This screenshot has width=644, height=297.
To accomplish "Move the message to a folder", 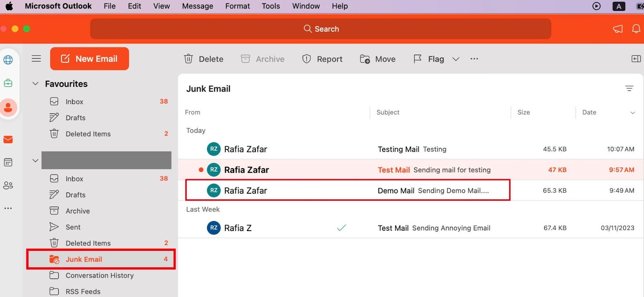I will [x=378, y=59].
